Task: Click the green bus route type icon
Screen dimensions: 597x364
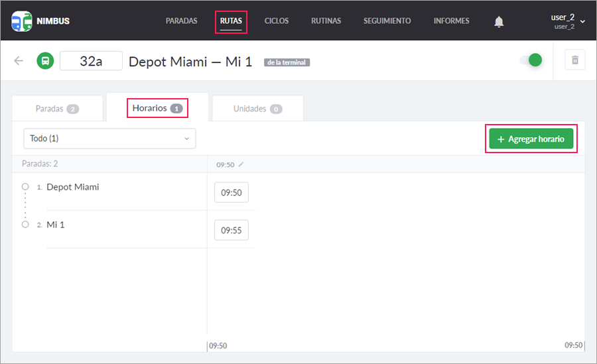Action: click(45, 60)
